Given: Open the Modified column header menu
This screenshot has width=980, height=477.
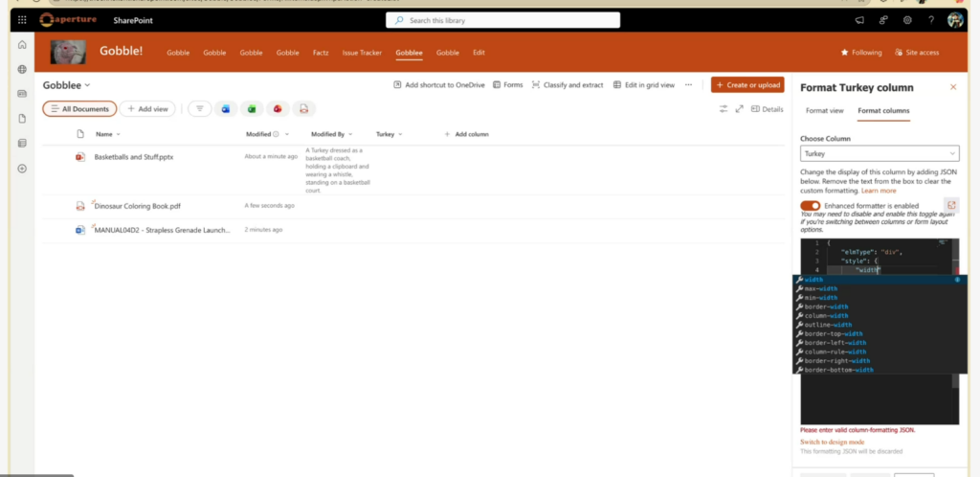Looking at the screenshot, I should [268, 134].
